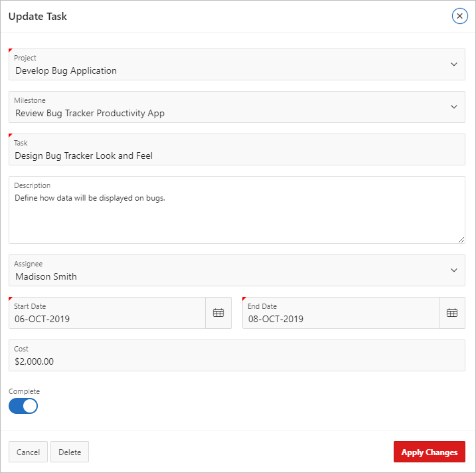Click the Delete button
Screen dimensions: 476x473
[x=70, y=452]
